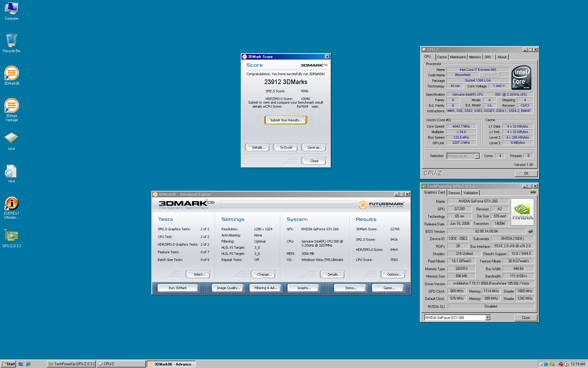The width and height of the screenshot is (588, 368).
Task: Open the Recycle Bin desktop icon
Action: pos(11,43)
